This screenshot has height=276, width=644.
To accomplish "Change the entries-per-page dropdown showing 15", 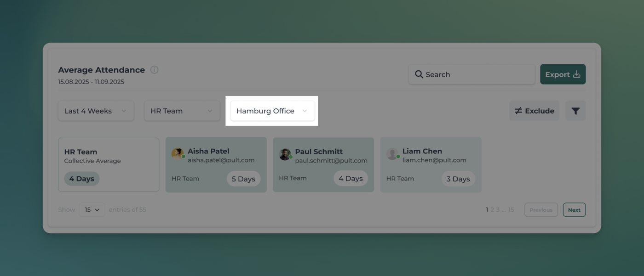I will (92, 210).
